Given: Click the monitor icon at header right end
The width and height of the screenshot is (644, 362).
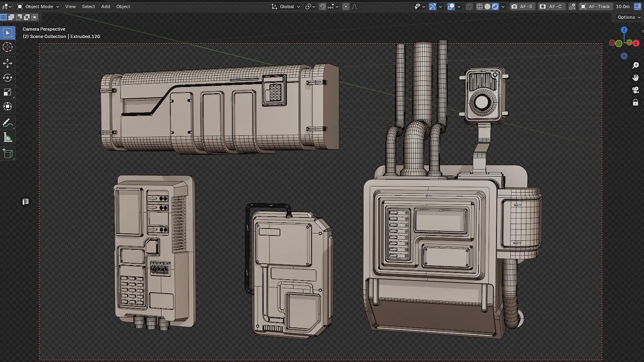Looking at the screenshot, I should 638,6.
